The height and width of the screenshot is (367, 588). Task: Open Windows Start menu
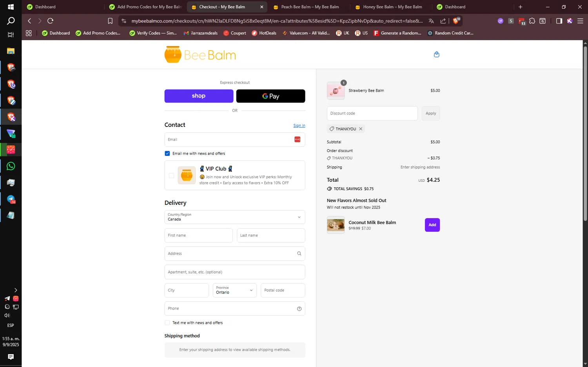tap(11, 7)
